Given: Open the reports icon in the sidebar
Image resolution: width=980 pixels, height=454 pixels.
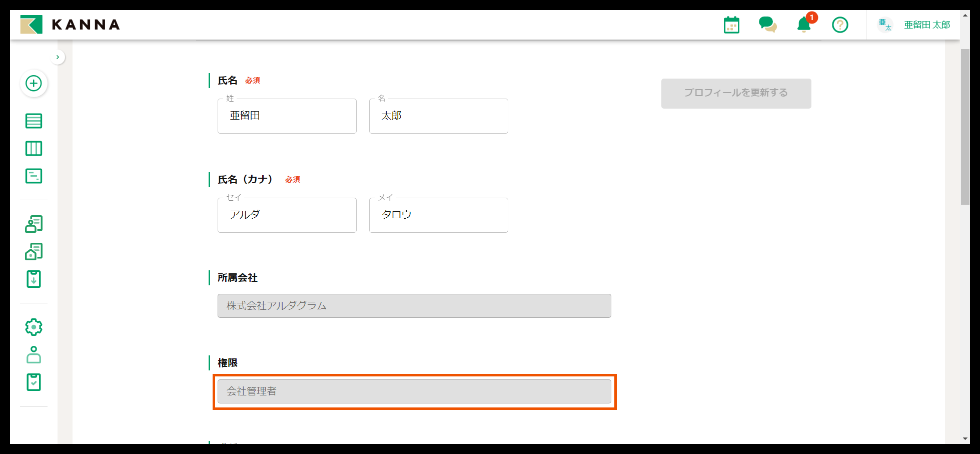Looking at the screenshot, I should 34,176.
